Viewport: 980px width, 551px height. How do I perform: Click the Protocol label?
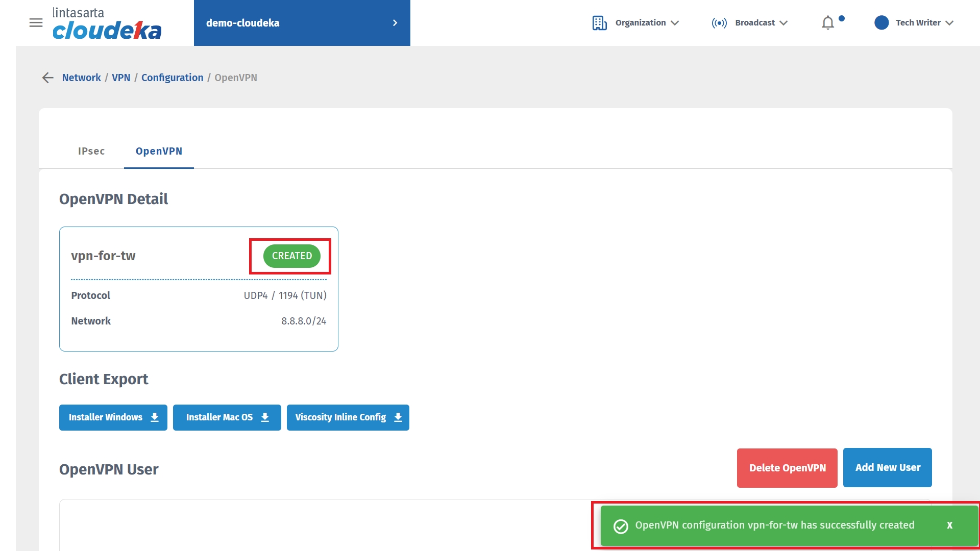point(91,295)
